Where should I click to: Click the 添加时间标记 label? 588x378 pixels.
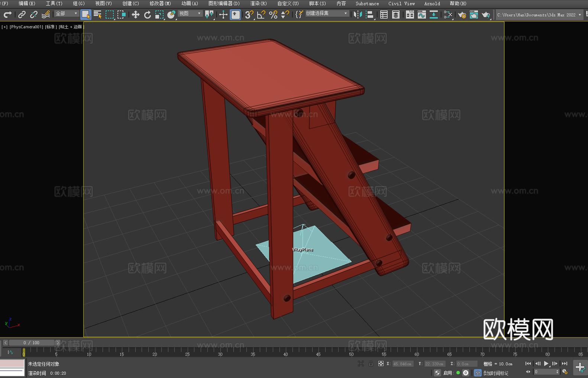[496, 373]
